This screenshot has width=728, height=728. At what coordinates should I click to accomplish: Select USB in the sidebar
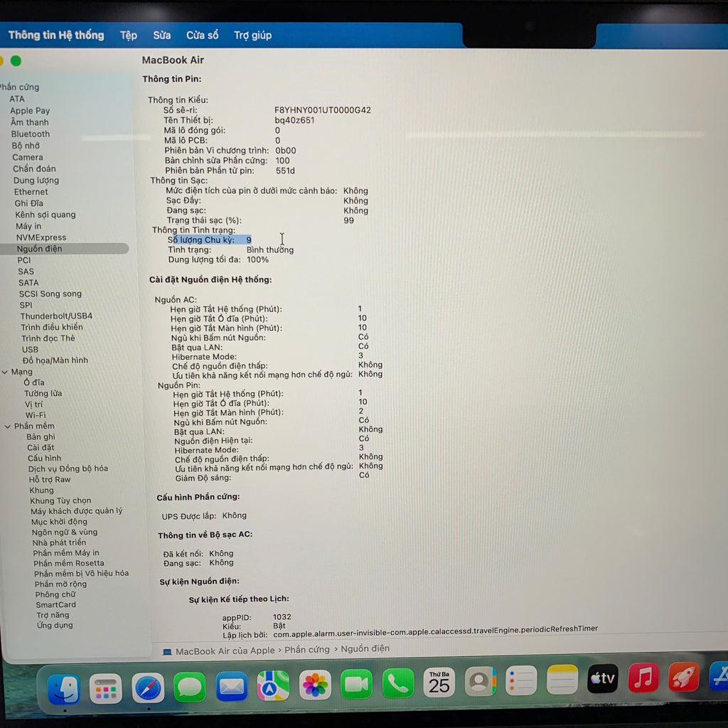coord(30,350)
